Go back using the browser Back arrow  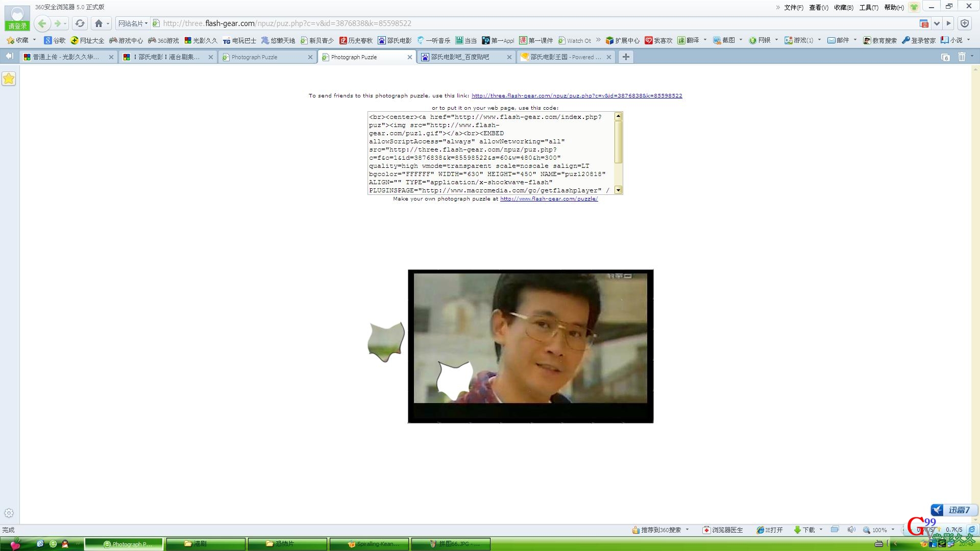coord(42,23)
